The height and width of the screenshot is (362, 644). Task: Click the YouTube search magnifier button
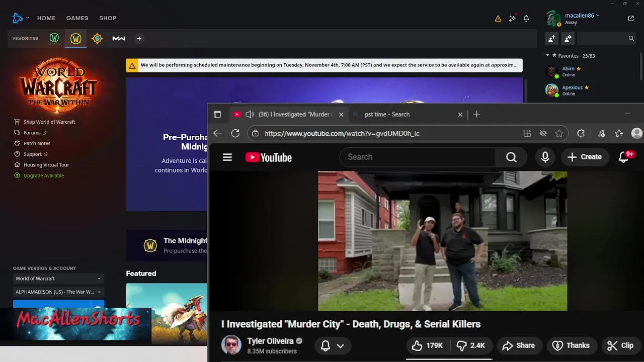pos(511,157)
